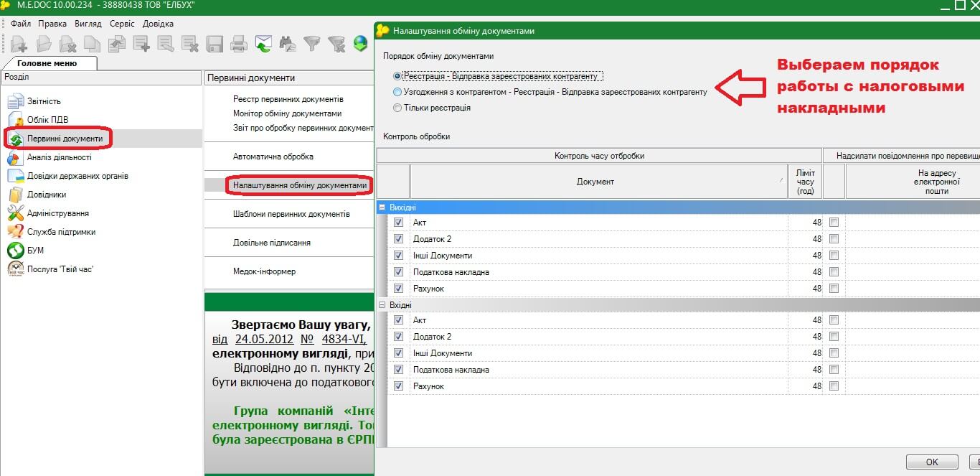Image resolution: width=980 pixels, height=476 pixels.
Task: Click the printer icon in toolbar
Action: point(239,45)
